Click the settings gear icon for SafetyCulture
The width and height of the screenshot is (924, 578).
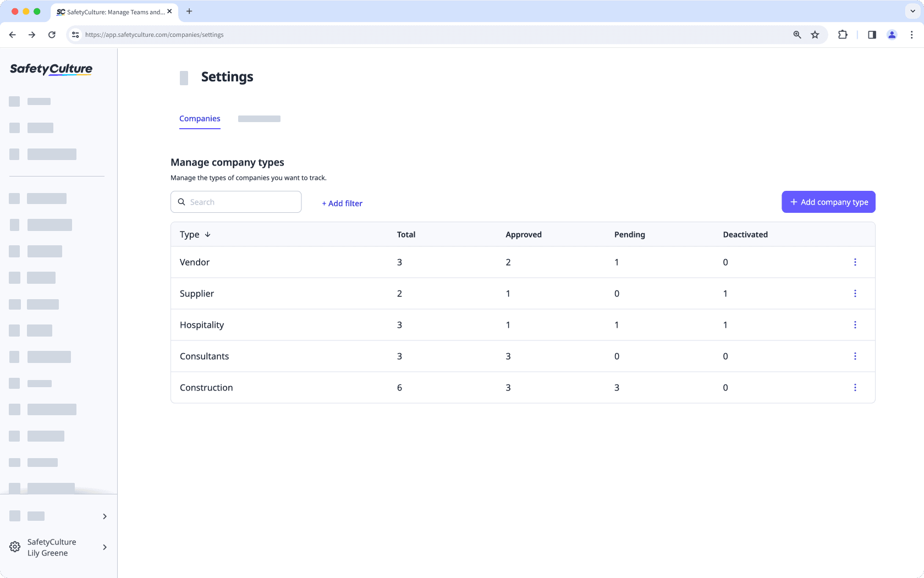point(15,547)
